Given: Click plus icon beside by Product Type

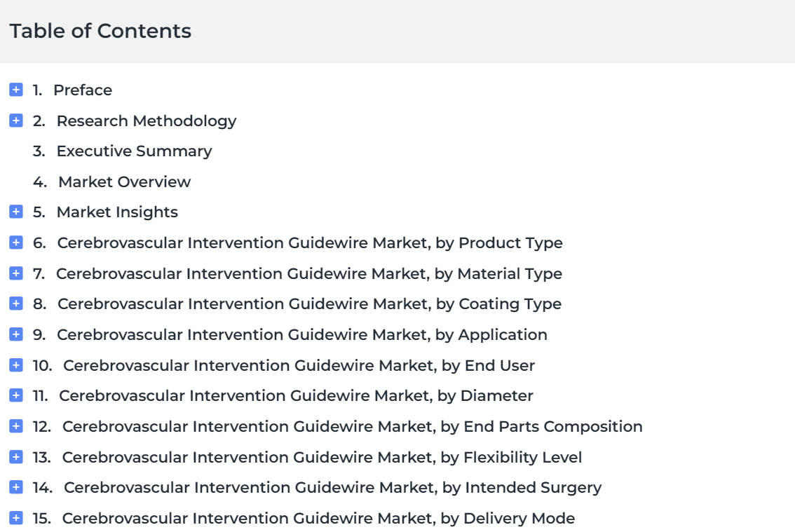Looking at the screenshot, I should [16, 243].
